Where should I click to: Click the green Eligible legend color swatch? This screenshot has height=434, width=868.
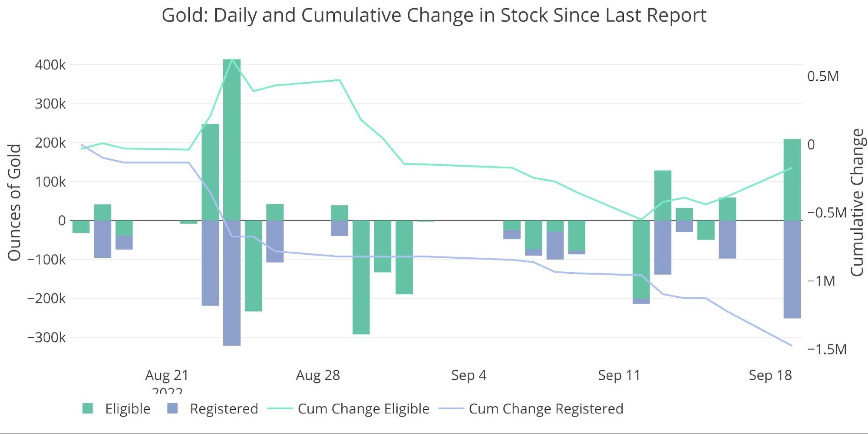point(88,408)
